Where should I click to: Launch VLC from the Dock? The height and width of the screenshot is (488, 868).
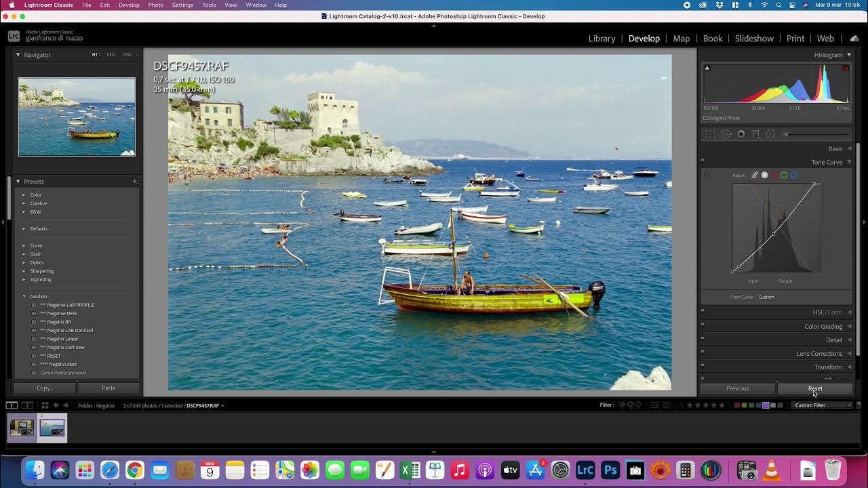(772, 470)
